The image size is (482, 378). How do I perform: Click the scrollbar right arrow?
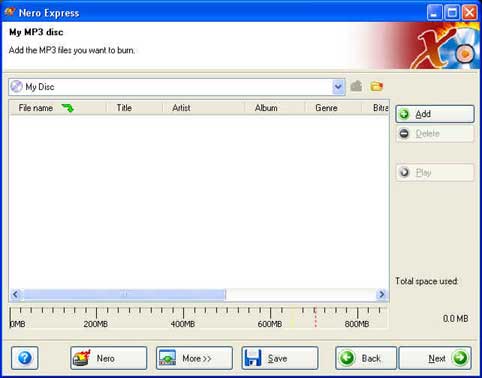(381, 294)
